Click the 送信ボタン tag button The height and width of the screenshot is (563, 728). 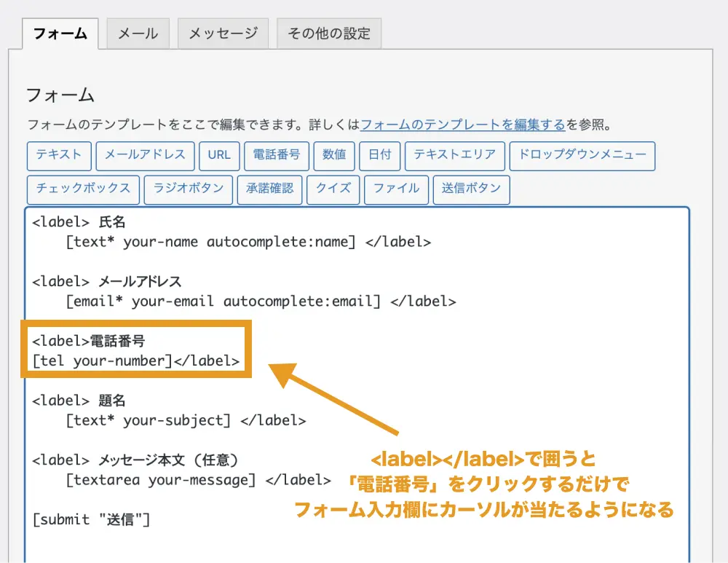pyautogui.click(x=471, y=189)
